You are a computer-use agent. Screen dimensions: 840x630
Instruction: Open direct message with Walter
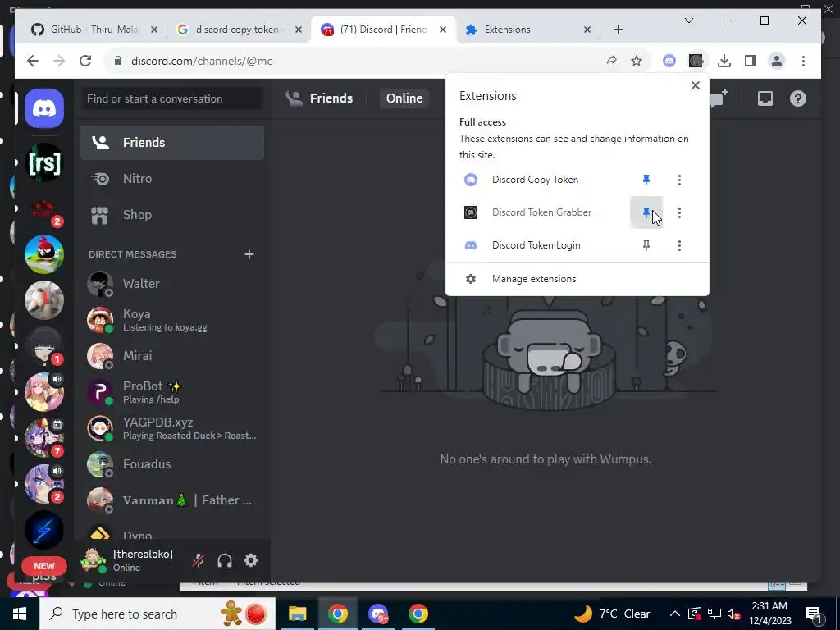pos(172,283)
